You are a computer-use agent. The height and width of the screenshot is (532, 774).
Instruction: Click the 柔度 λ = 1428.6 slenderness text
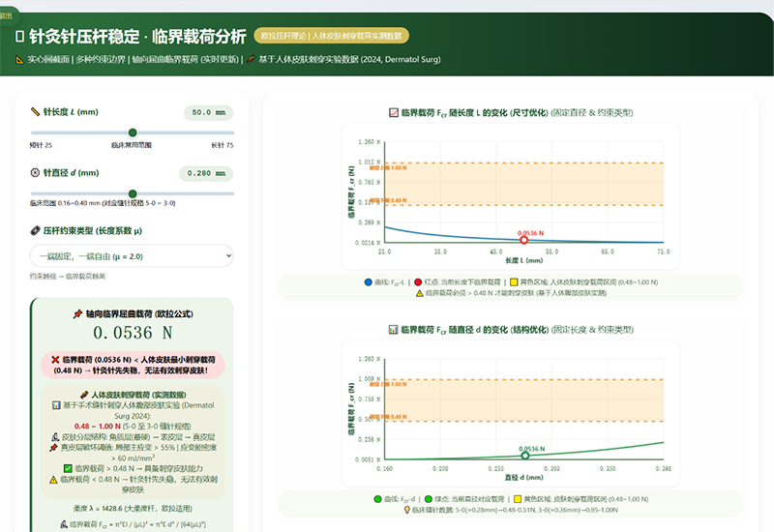click(133, 509)
